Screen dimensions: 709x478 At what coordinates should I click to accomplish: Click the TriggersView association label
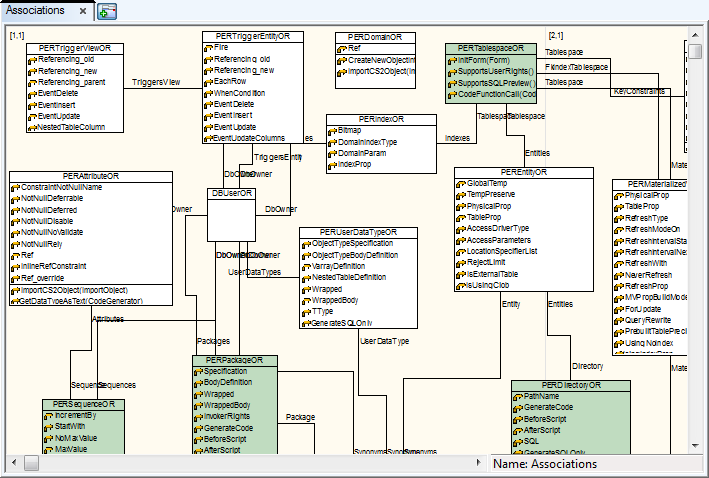[156, 81]
